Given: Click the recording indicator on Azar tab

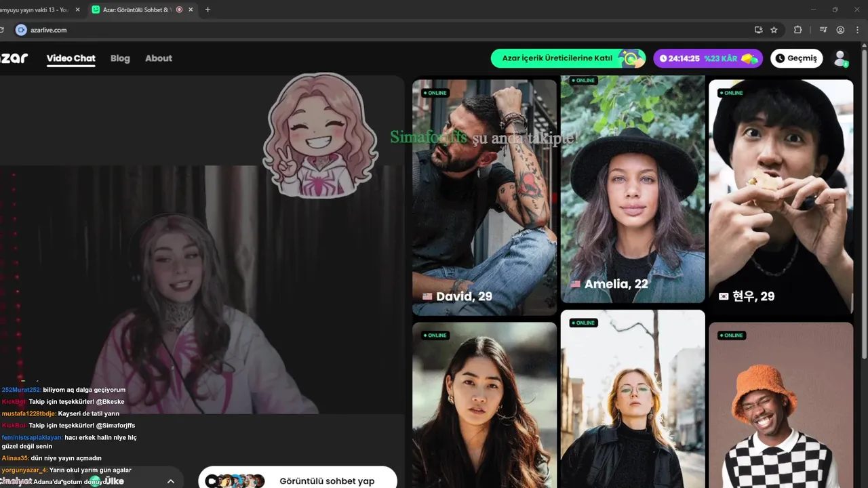Looking at the screenshot, I should (179, 9).
